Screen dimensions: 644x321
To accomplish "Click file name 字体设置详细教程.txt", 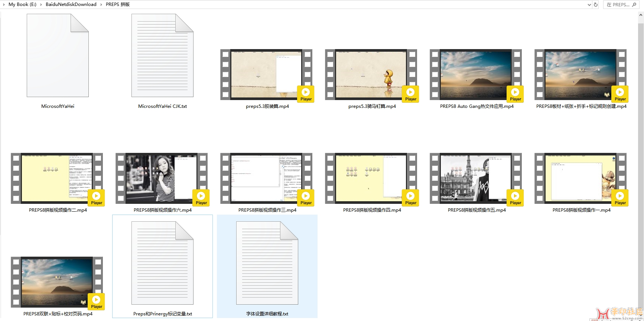I will click(267, 314).
